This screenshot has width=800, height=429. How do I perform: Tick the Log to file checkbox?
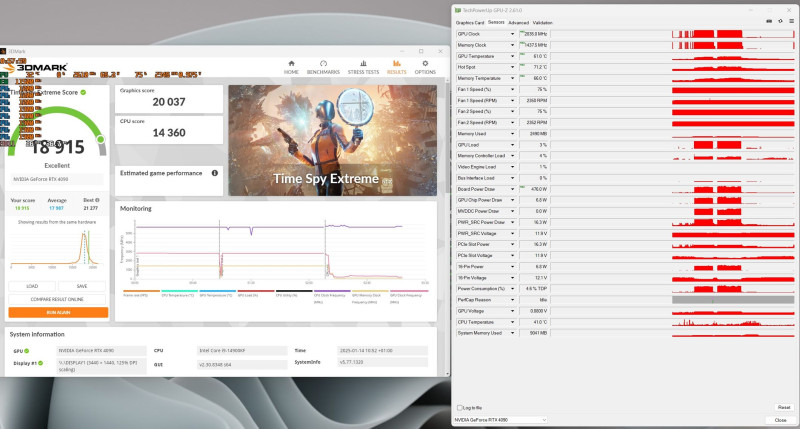point(460,408)
